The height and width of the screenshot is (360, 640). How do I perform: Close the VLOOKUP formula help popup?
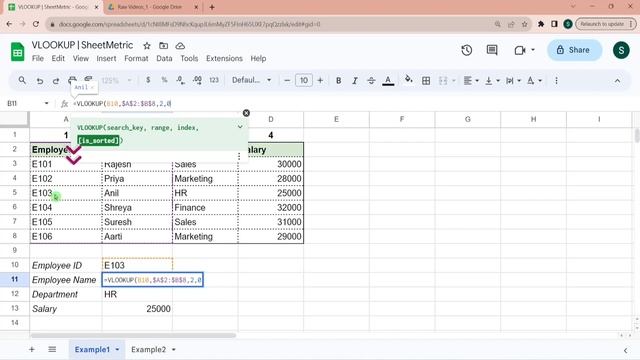pyautogui.click(x=246, y=113)
